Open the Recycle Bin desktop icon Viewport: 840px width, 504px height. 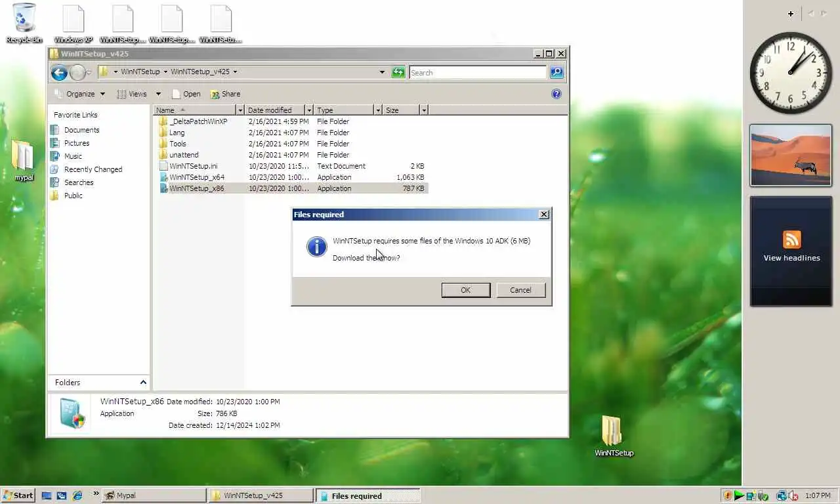pyautogui.click(x=24, y=23)
